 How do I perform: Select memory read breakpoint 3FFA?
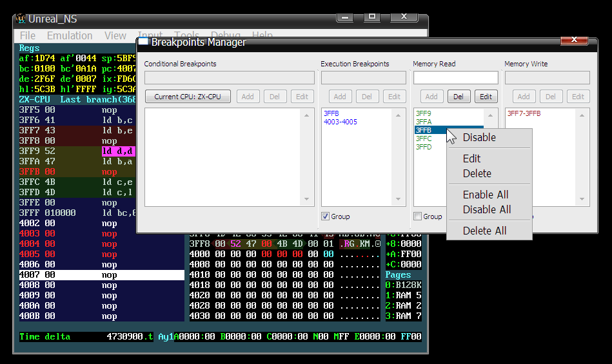coord(424,122)
